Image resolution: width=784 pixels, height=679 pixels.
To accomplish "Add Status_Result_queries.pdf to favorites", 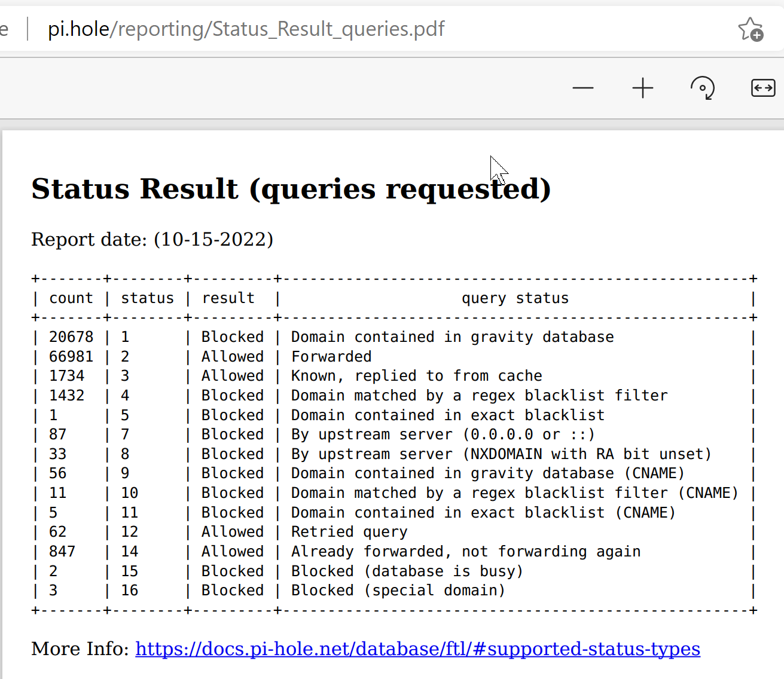I will point(751,29).
